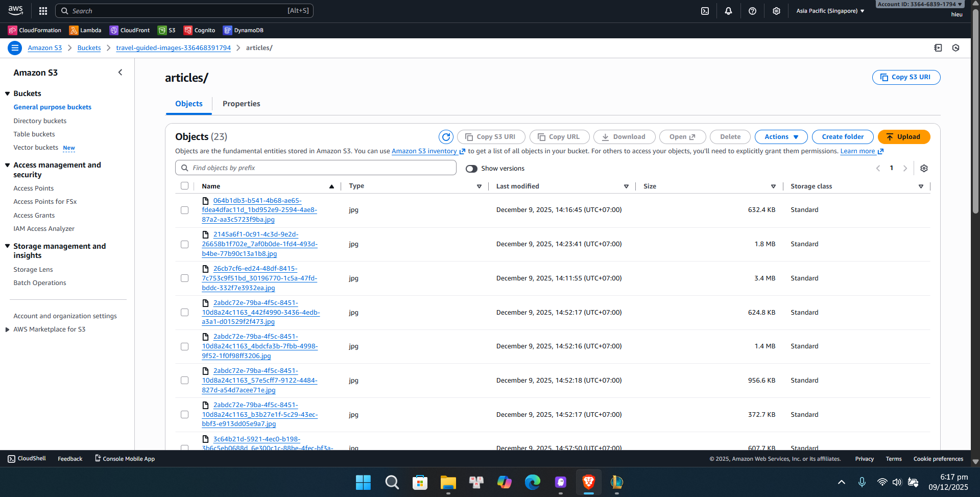Refresh the objects list

click(446, 137)
